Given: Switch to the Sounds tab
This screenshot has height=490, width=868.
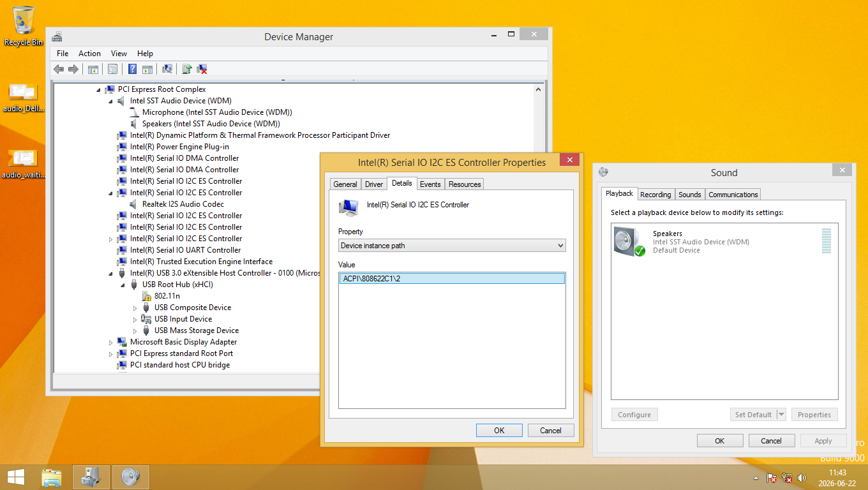Looking at the screenshot, I should click(689, 195).
